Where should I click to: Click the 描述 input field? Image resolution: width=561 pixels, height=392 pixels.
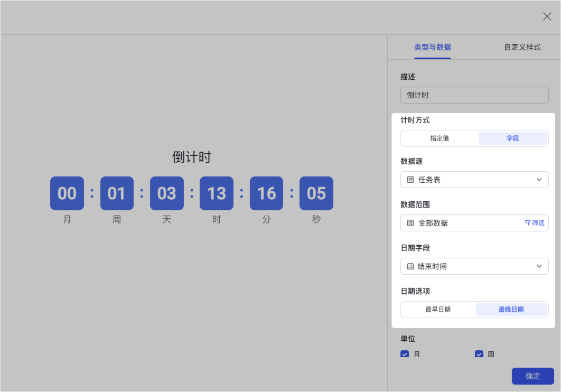tap(474, 95)
